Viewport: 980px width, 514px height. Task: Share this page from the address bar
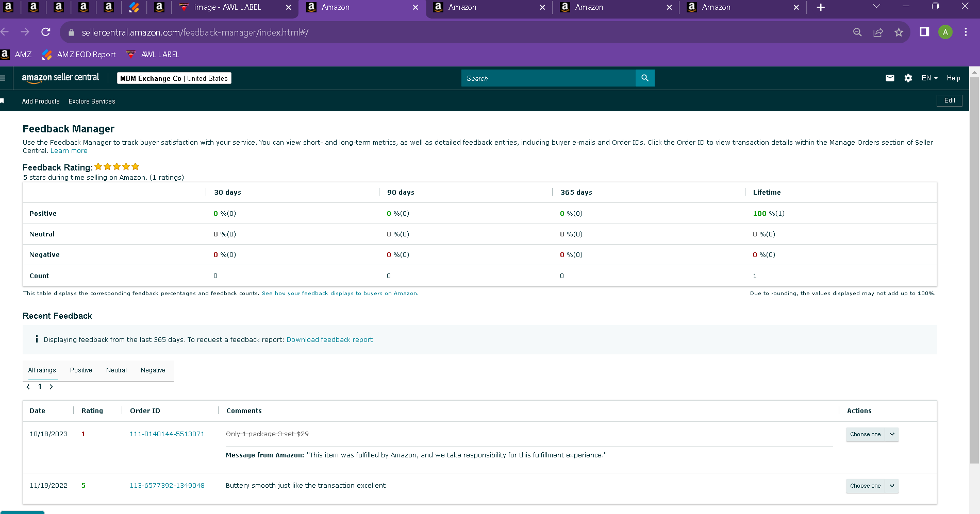[878, 32]
